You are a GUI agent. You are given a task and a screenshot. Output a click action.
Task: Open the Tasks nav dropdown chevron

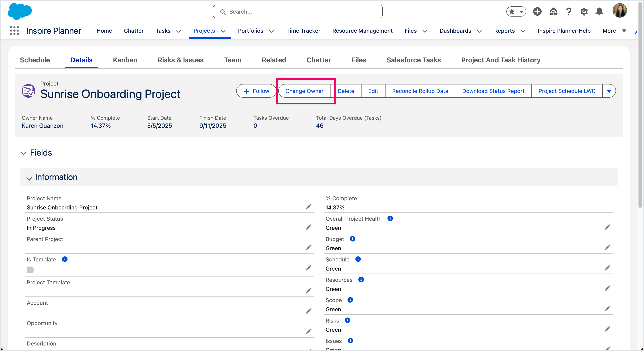[178, 31]
